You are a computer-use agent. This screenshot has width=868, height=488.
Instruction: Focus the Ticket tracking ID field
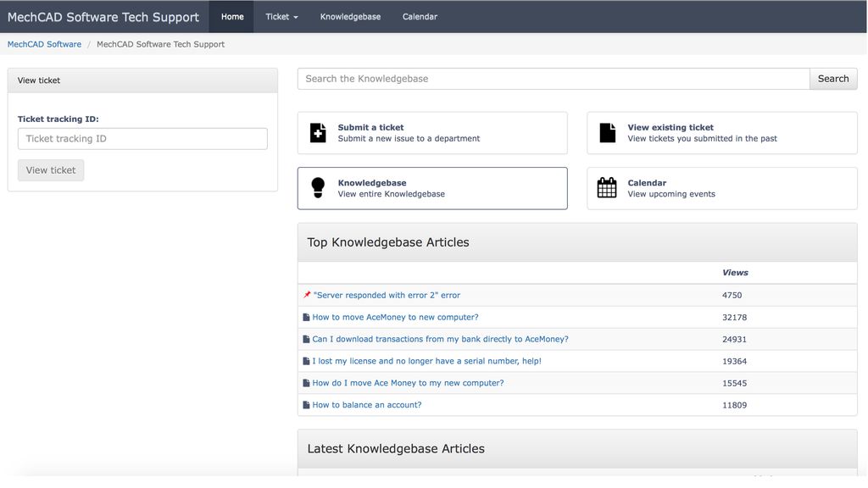[x=142, y=139]
